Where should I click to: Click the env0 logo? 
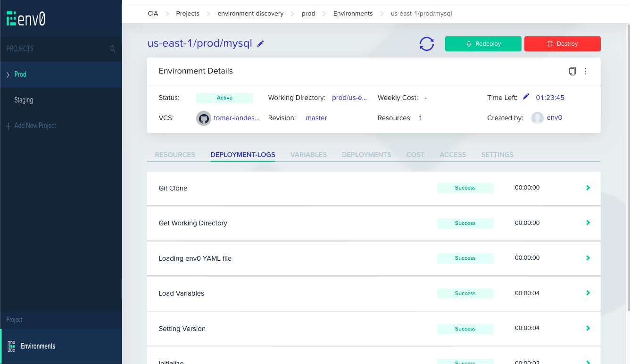26,18
